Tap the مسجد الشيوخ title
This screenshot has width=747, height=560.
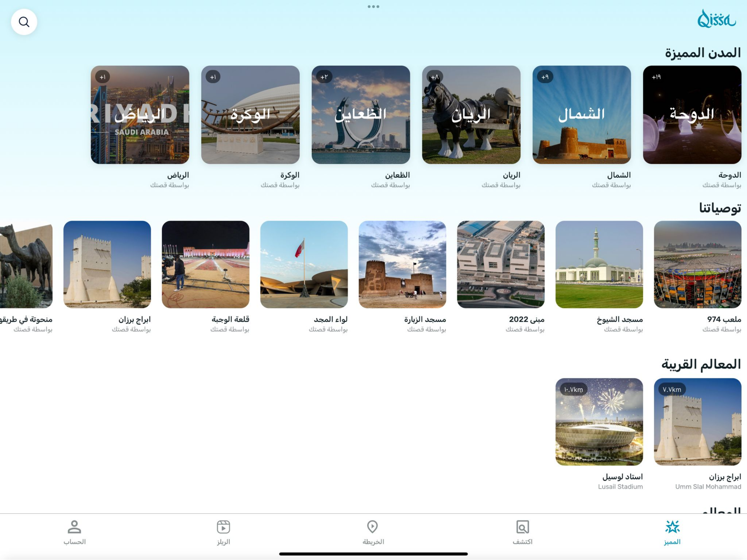click(619, 320)
